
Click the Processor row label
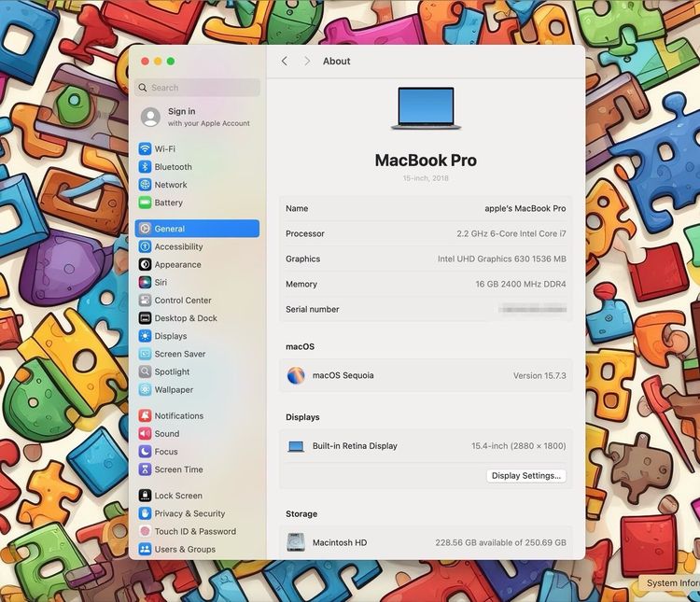click(x=305, y=233)
